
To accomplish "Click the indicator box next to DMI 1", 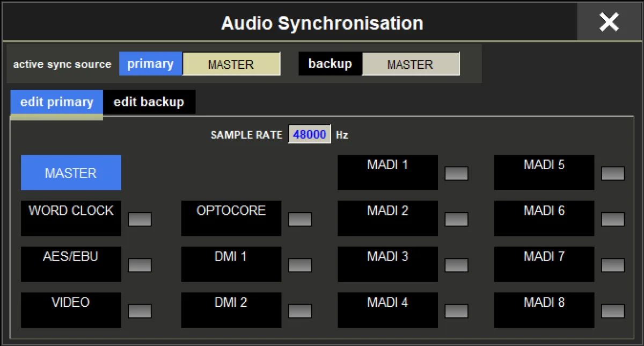I will 300,265.
